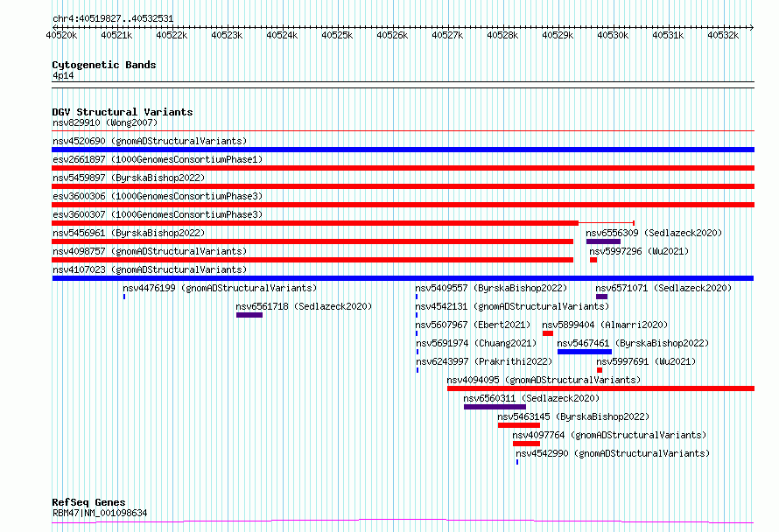Click nsv6560311 (Sedlazeck2020) label
Viewport: 779px width, 532px height.
tap(531, 398)
